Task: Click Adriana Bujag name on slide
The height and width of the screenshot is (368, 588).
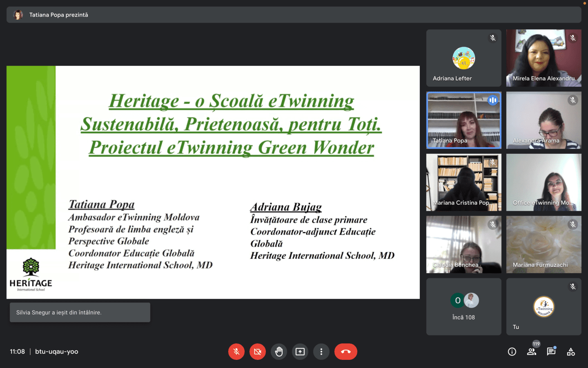Action: 286,207
